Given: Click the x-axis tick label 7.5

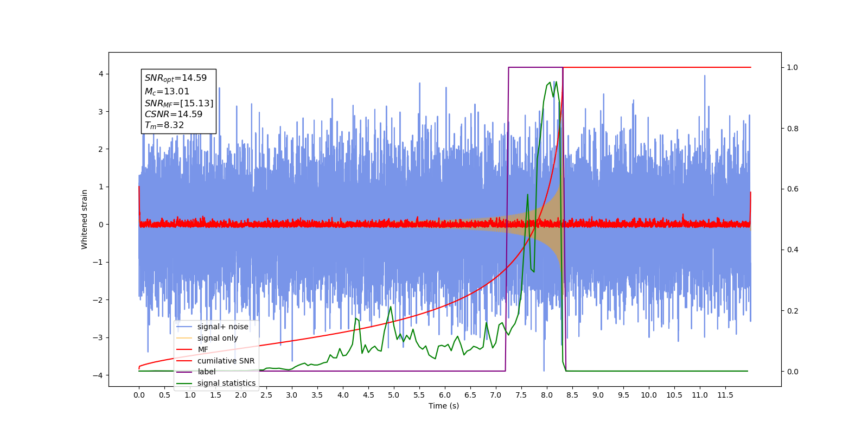Looking at the screenshot, I should 521,395.
